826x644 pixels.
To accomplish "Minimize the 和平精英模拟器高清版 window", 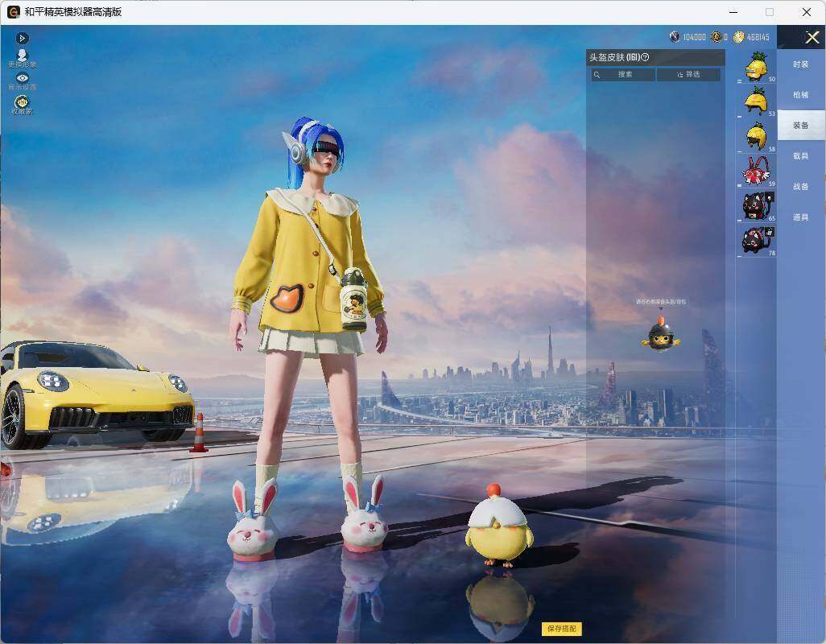I will click(x=733, y=11).
